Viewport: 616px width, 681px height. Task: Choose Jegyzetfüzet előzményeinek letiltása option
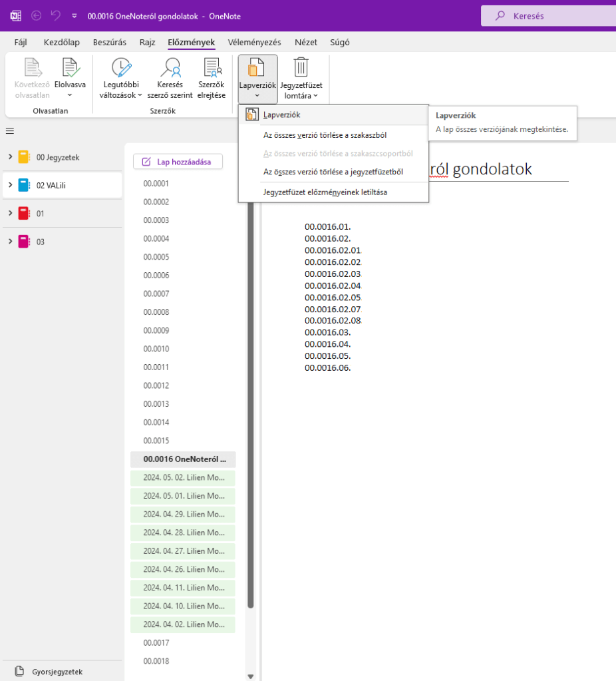coord(325,192)
